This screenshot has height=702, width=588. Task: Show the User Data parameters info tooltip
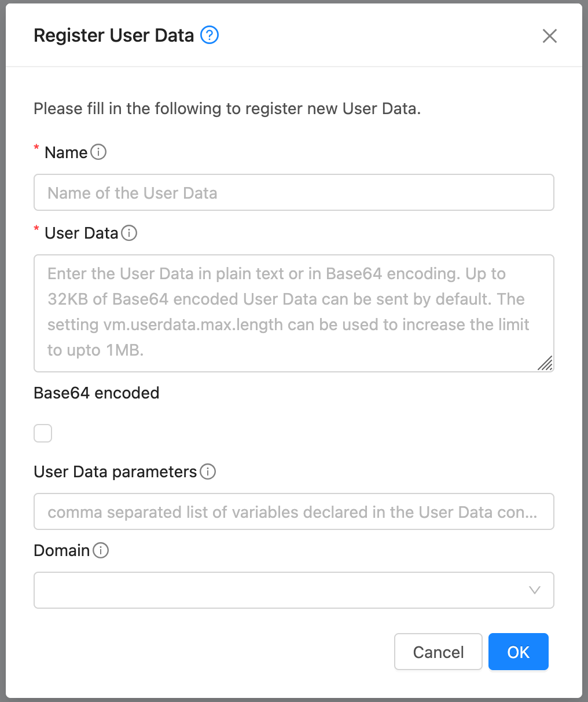pyautogui.click(x=208, y=472)
